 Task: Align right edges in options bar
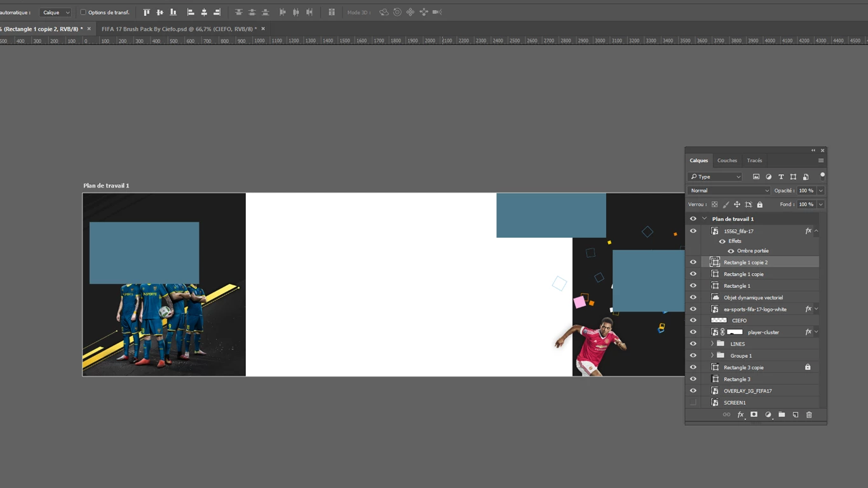(217, 12)
